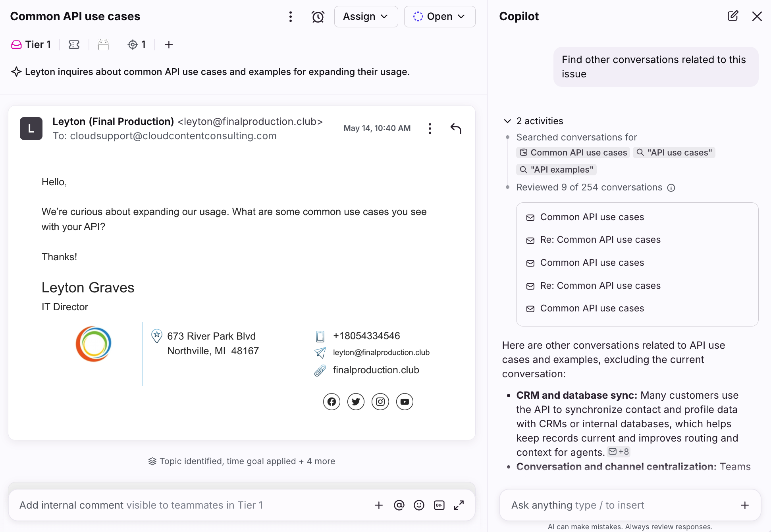Open leyton@finalproduction.club email link
The width and height of the screenshot is (771, 532).
coord(381,353)
